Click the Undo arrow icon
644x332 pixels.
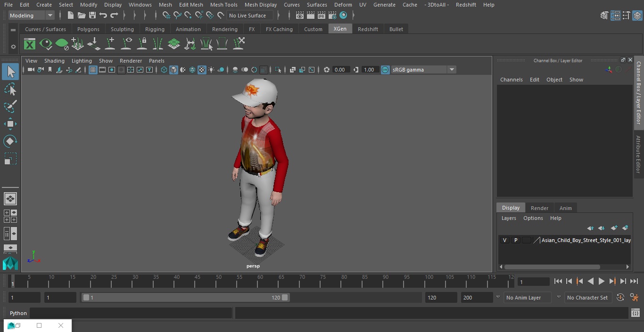103,16
